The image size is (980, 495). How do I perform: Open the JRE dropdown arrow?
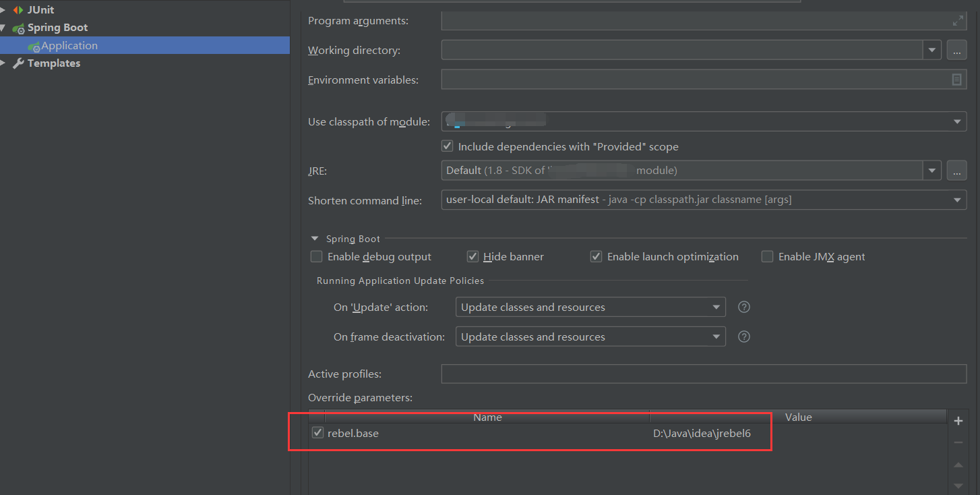point(932,171)
